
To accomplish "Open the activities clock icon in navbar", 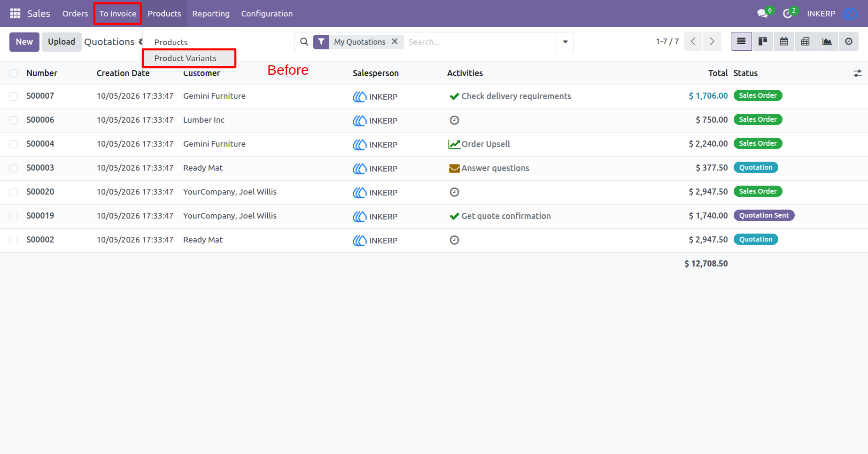I will (788, 14).
